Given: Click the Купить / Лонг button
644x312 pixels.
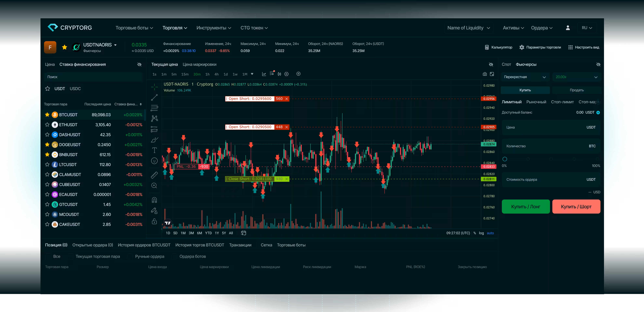Looking at the screenshot, I should point(525,206).
